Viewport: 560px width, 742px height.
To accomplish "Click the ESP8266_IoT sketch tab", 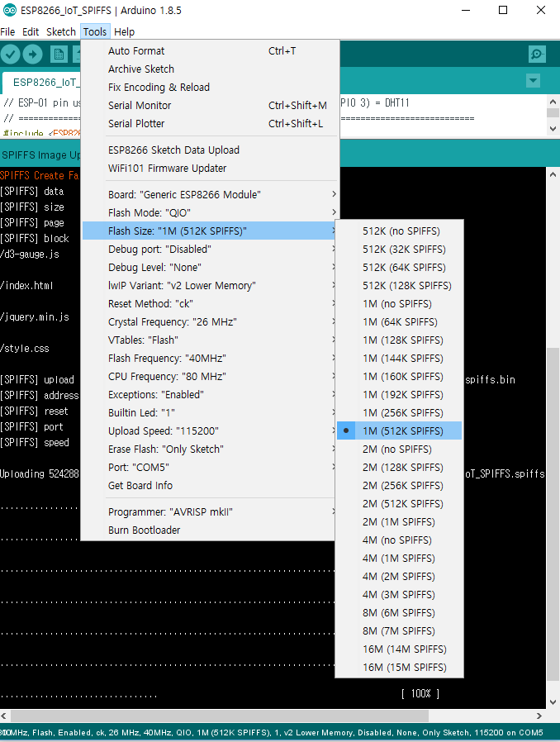I will coord(41,83).
